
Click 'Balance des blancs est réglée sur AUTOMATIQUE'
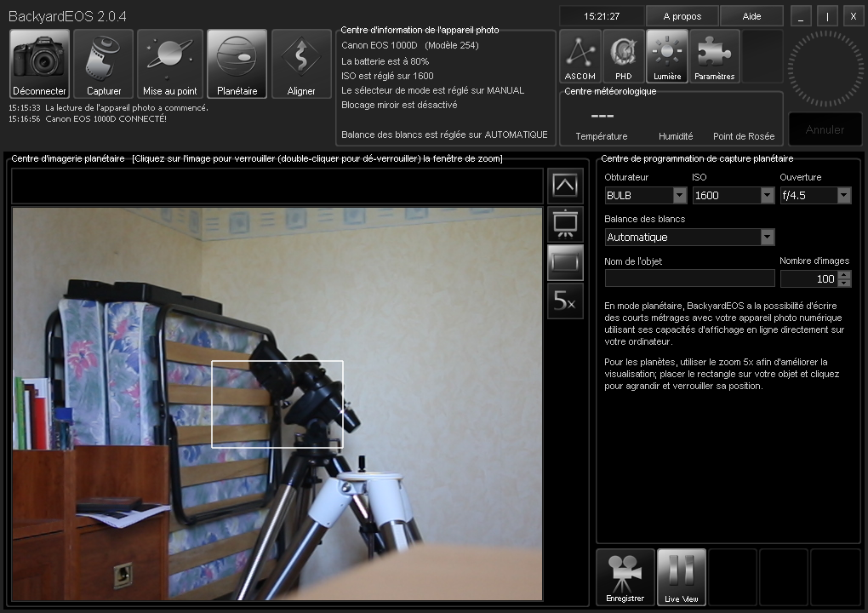[x=444, y=135]
